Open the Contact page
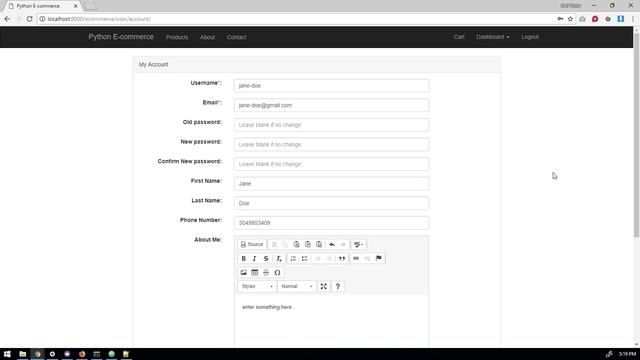 click(x=236, y=37)
